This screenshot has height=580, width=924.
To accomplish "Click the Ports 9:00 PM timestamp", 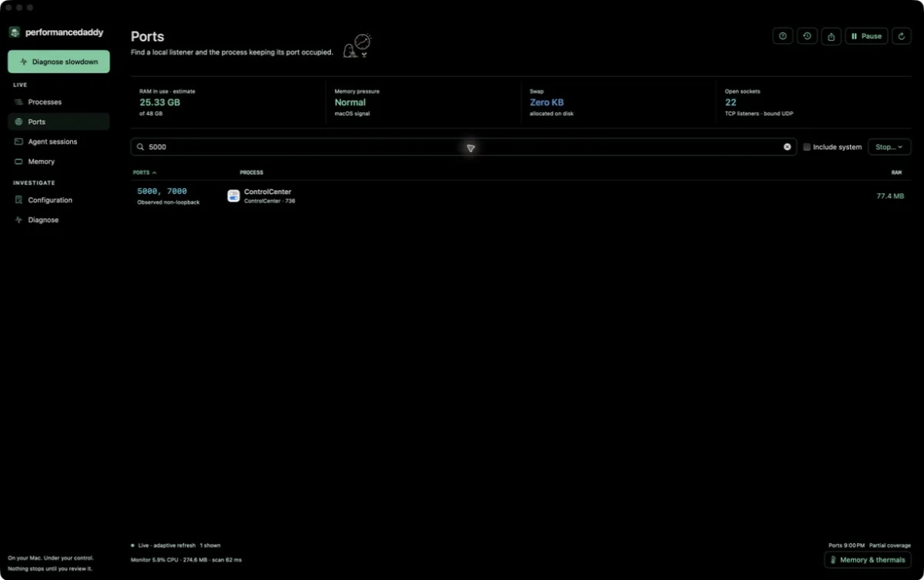I will 846,545.
